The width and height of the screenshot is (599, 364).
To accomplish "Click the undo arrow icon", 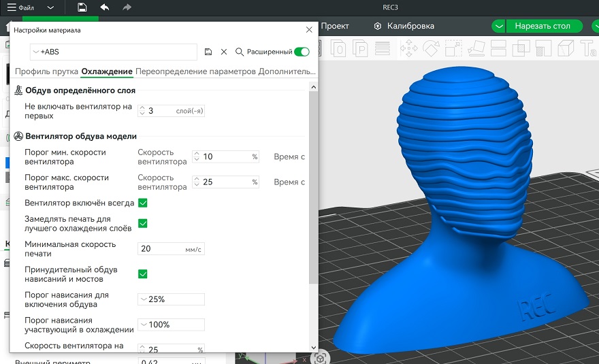I will pyautogui.click(x=104, y=7).
